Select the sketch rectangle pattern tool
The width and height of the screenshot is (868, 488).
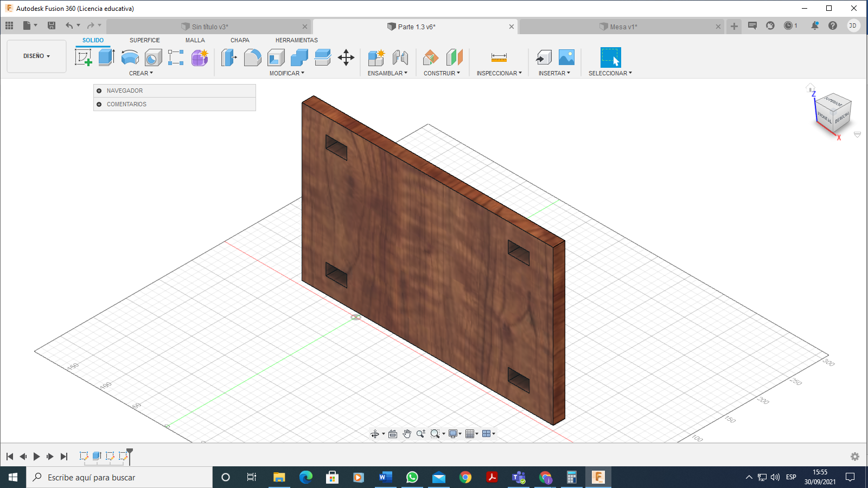click(176, 57)
